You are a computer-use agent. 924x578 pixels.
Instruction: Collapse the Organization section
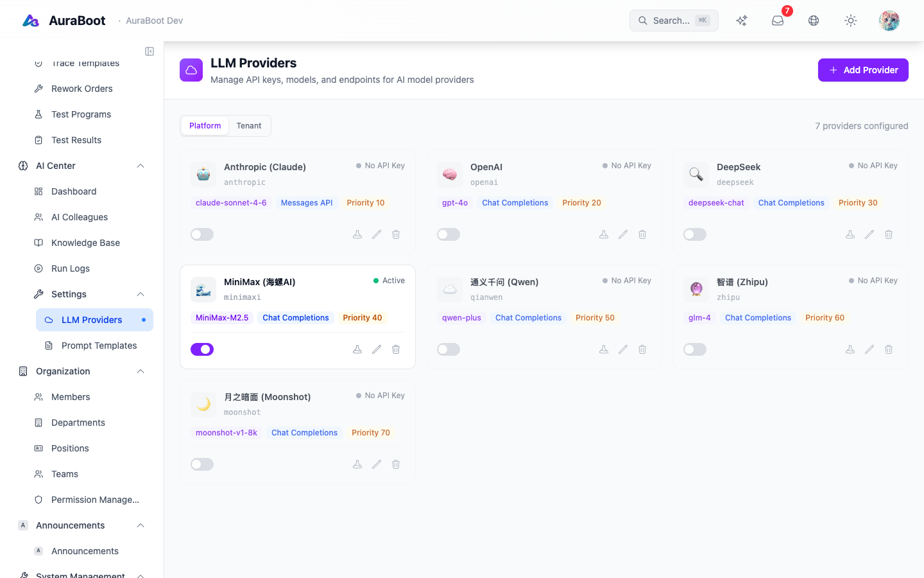pos(141,371)
